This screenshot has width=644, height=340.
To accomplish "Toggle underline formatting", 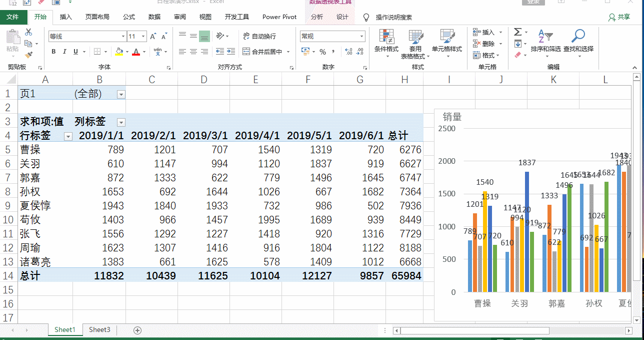I will (x=76, y=52).
